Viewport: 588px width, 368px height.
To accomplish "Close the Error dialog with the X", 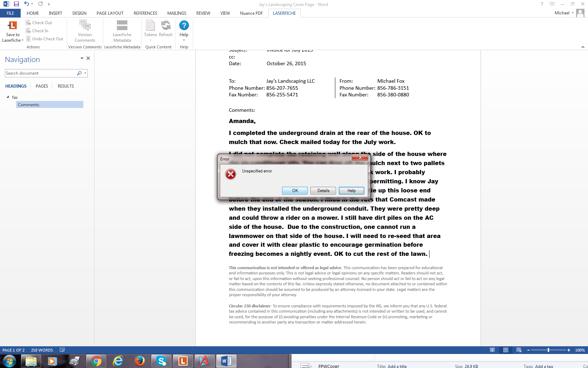I will pos(360,158).
